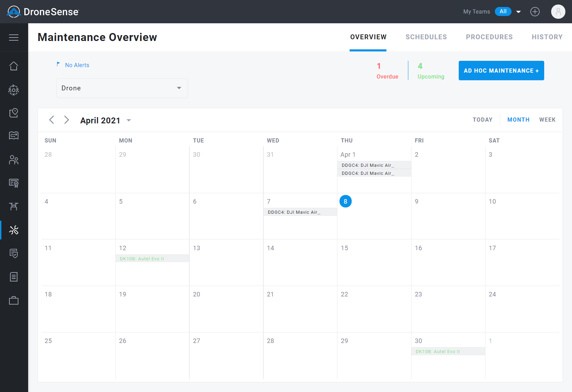The width and height of the screenshot is (572, 392).
Task: Open the certificate list sidebar icon
Action: 14,183
